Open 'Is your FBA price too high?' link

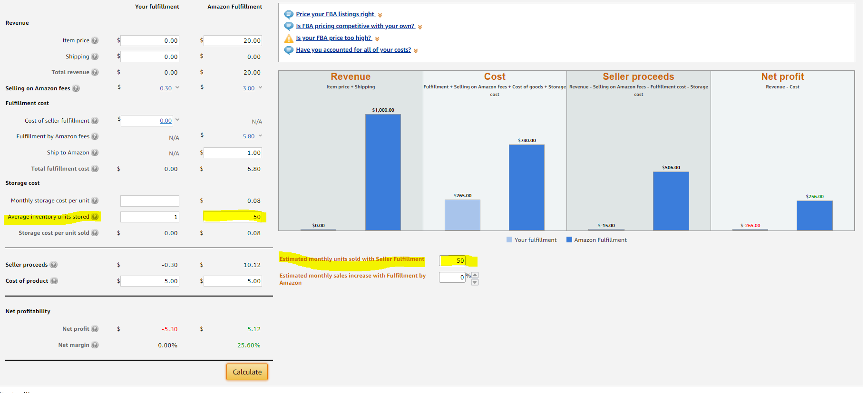point(334,38)
